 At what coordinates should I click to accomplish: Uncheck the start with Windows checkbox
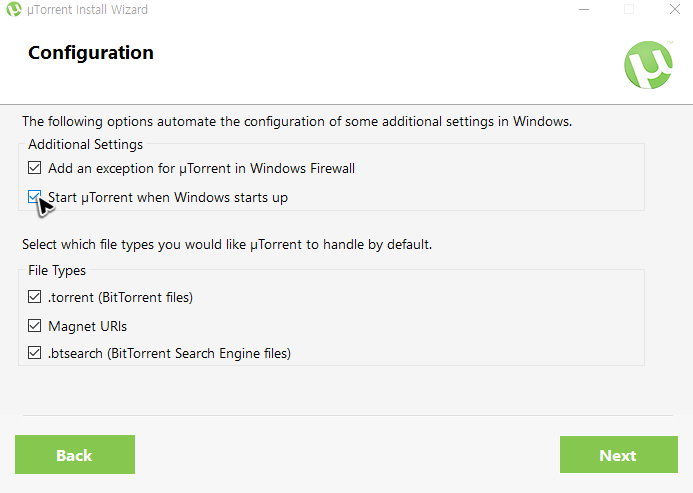(x=34, y=197)
